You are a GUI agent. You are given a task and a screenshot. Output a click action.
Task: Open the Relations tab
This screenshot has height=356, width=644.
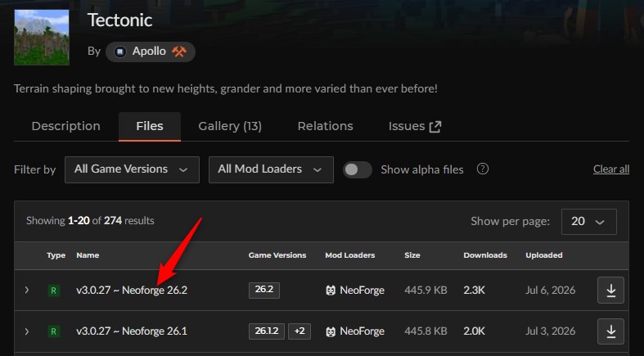click(x=326, y=126)
